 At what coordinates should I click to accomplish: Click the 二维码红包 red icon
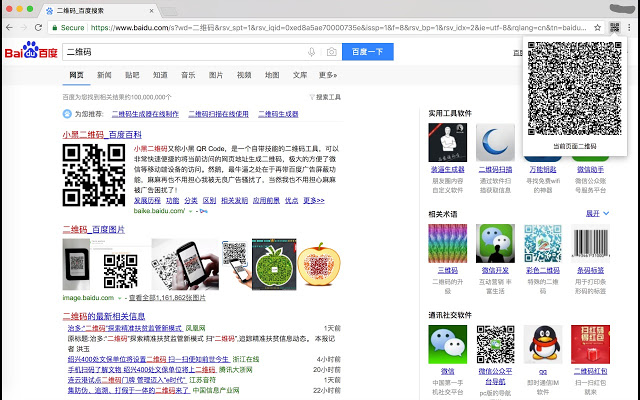590,344
